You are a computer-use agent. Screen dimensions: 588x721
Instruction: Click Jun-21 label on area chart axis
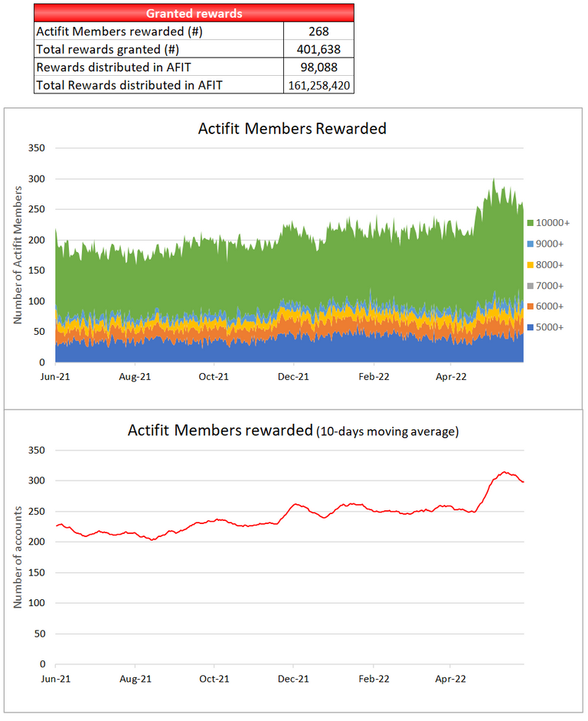55,377
